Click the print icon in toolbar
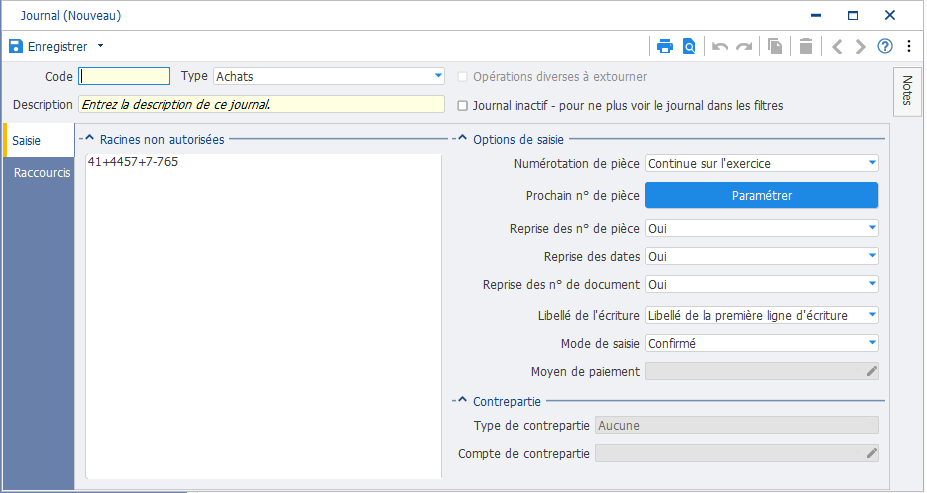 (665, 46)
